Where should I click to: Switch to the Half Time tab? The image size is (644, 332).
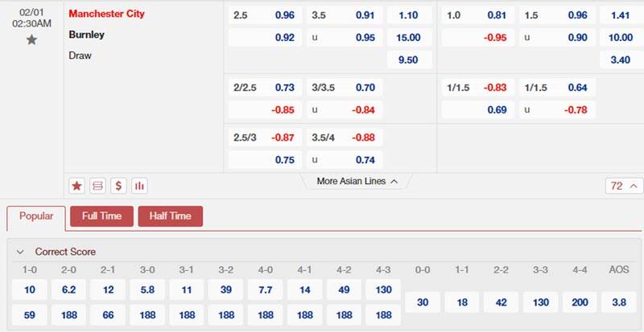point(170,216)
